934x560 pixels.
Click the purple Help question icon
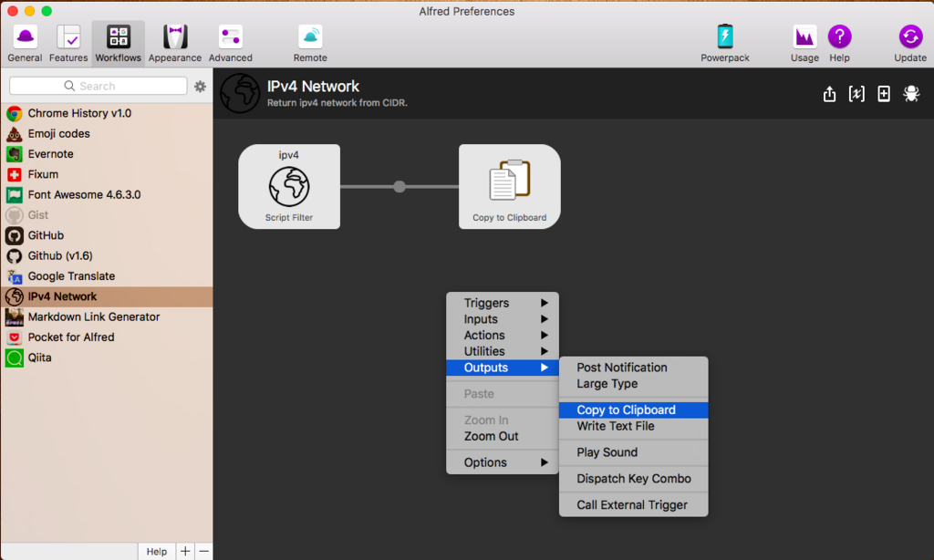click(x=839, y=36)
